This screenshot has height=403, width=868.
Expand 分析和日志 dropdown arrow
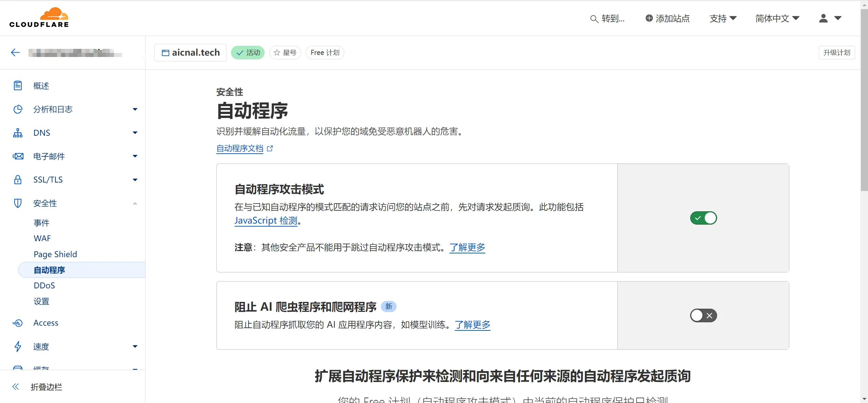(135, 109)
